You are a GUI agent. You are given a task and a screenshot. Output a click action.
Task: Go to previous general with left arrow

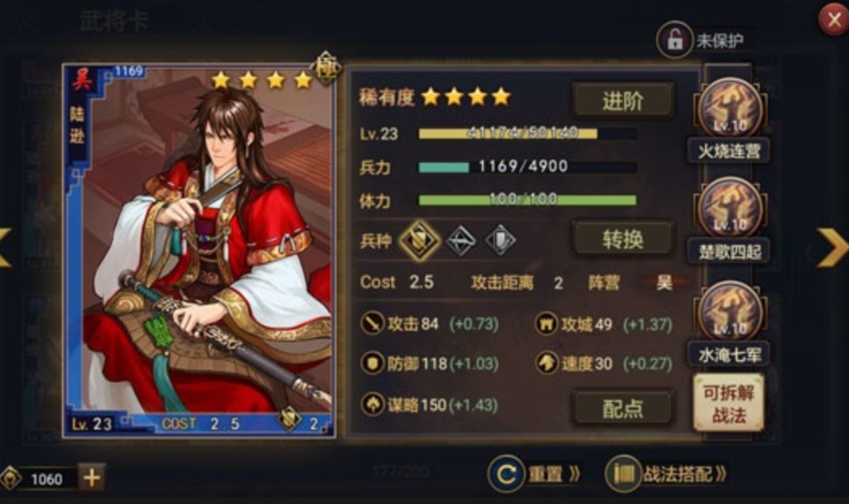click(5, 247)
